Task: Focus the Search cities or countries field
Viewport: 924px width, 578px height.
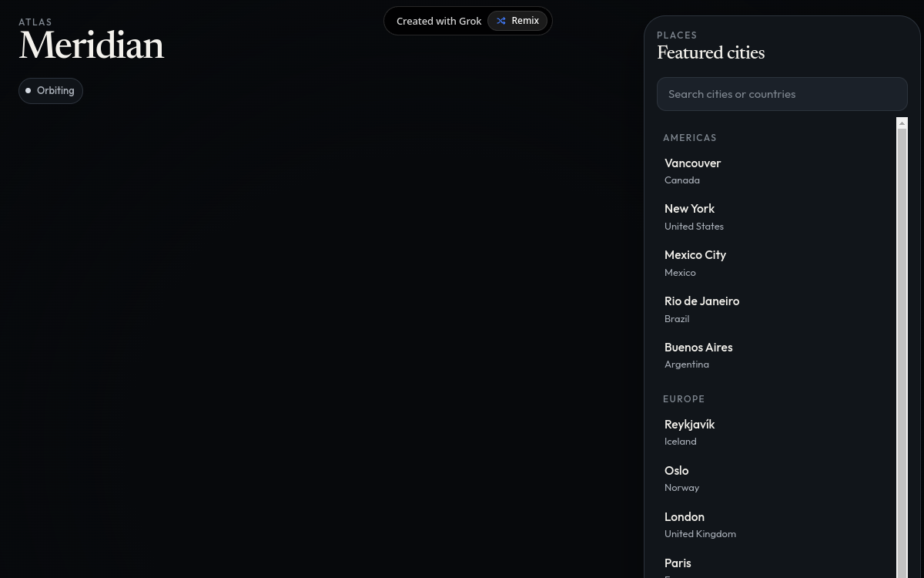Action: coord(782,94)
